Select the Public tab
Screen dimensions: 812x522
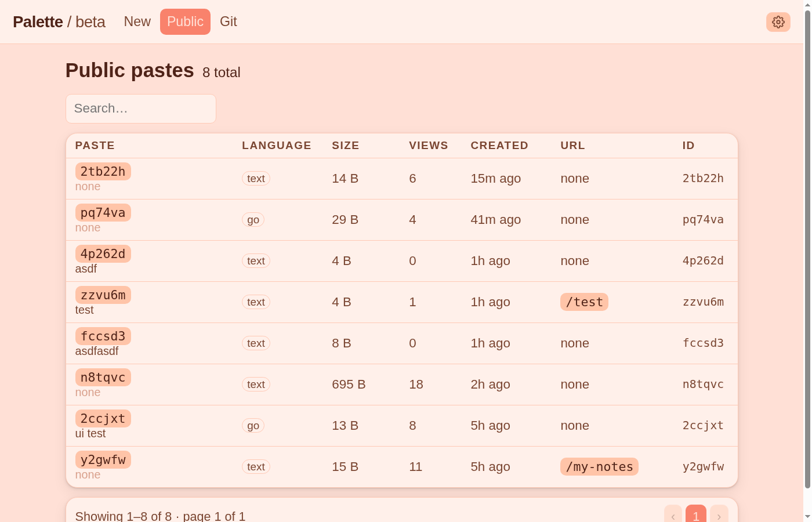tap(185, 21)
